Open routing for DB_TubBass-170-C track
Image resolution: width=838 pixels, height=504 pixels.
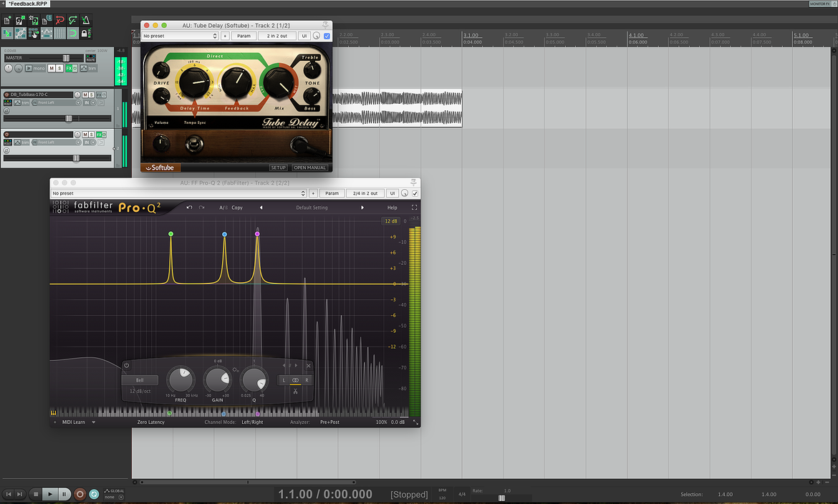(x=7, y=102)
